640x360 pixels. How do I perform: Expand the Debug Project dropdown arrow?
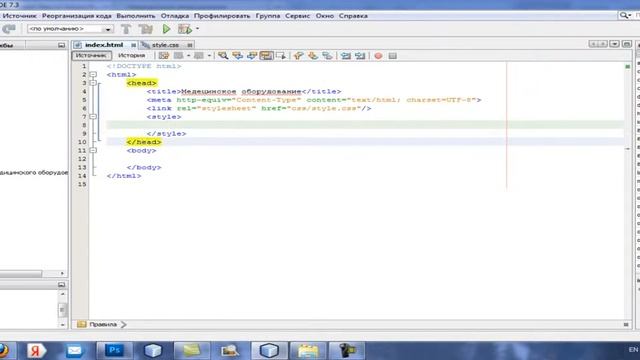[x=198, y=29]
